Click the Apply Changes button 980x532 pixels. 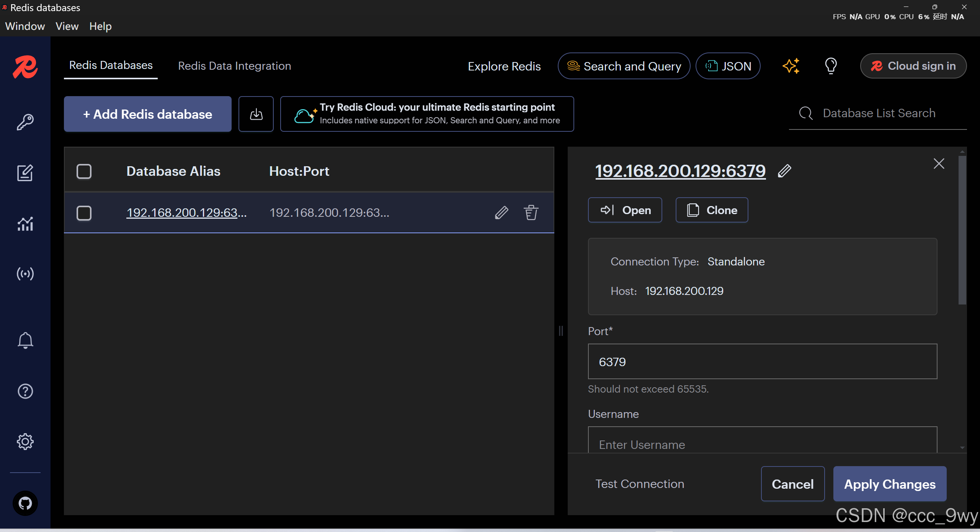tap(890, 484)
